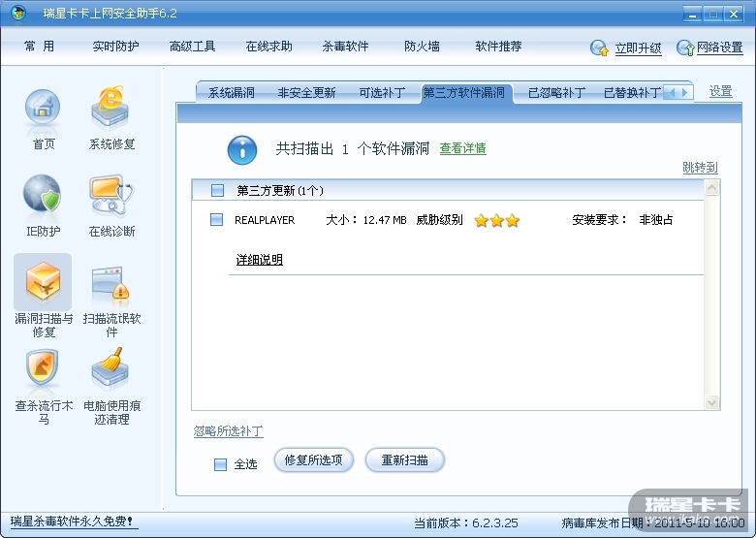Image resolution: width=756 pixels, height=538 pixels.
Task: Switch to the 系统漏洞 tab
Action: (232, 92)
